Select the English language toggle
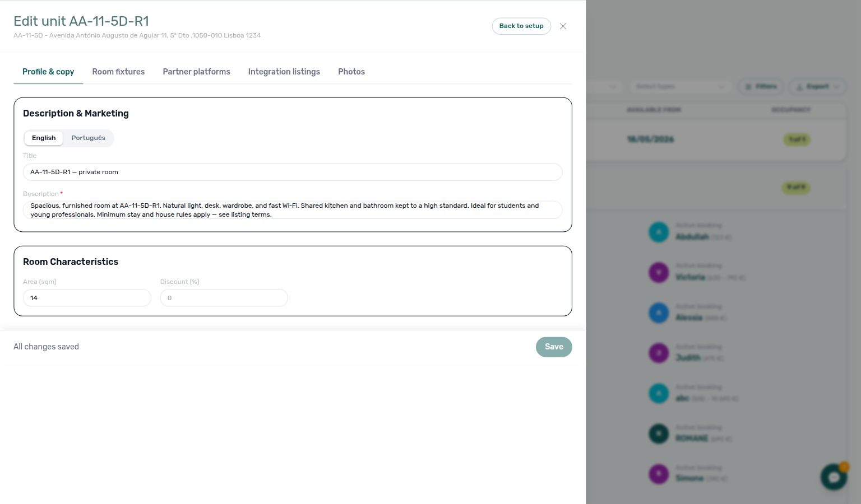861x504 pixels. (44, 138)
